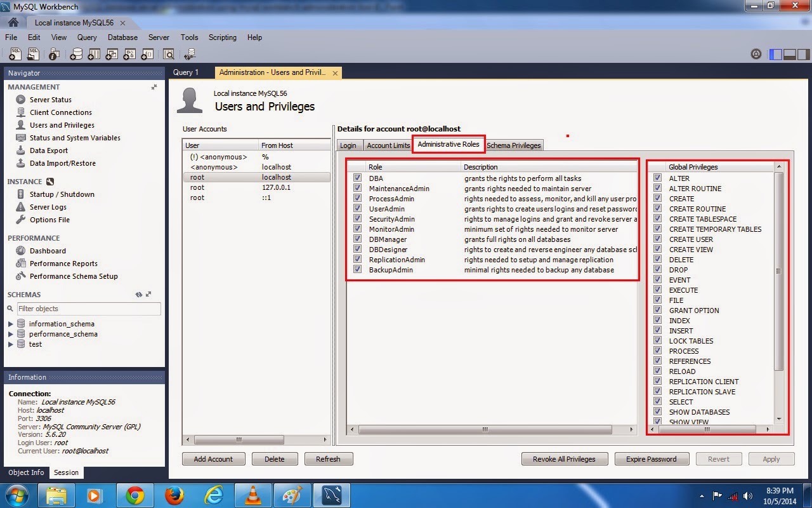The height and width of the screenshot is (508, 812).
Task: Reconnect to DBMS toolbar icon
Action: [x=190, y=54]
